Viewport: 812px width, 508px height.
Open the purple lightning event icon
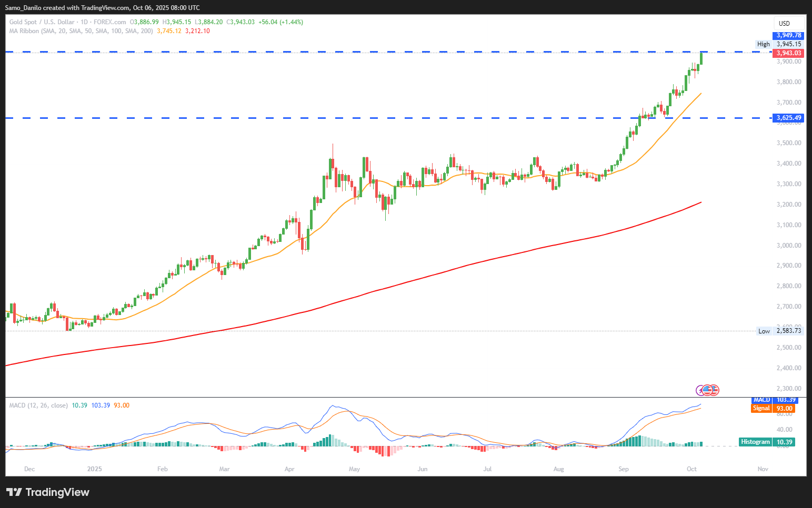[x=700, y=390]
